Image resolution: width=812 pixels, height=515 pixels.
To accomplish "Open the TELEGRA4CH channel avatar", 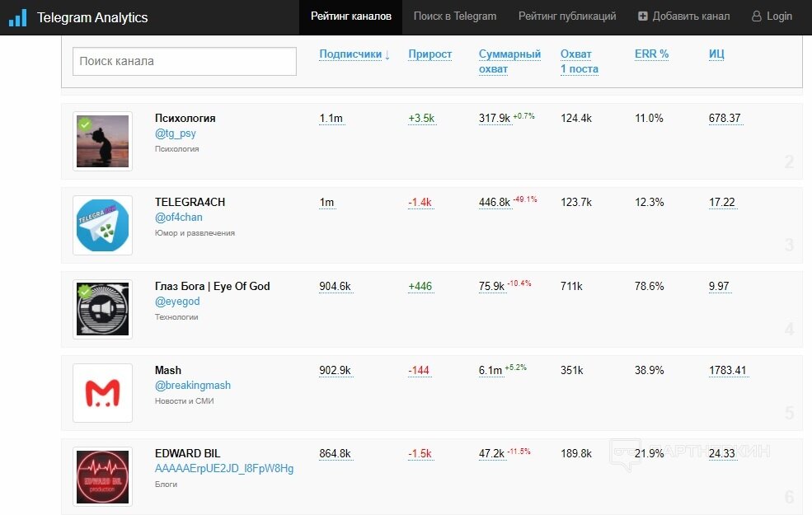I will point(102,225).
